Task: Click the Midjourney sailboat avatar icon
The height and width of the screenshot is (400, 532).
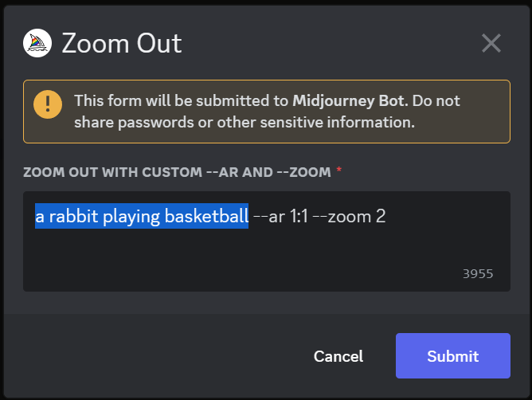Action: click(x=37, y=43)
